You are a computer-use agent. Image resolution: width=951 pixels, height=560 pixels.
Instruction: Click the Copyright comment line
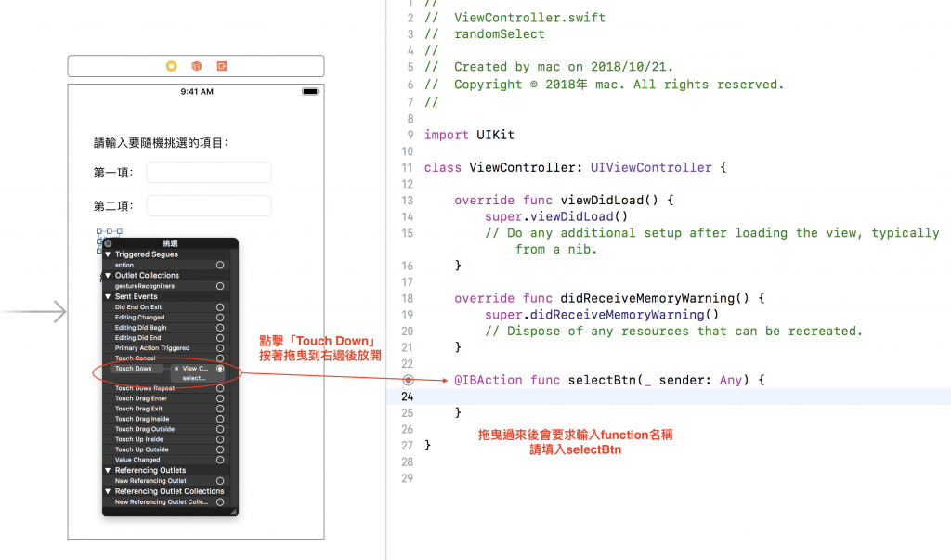pos(604,85)
